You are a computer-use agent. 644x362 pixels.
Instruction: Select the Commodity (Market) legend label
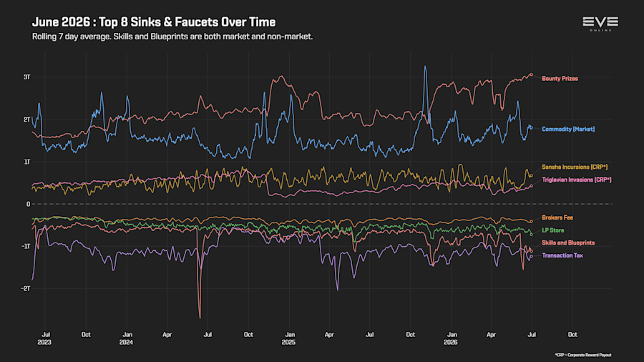click(568, 129)
